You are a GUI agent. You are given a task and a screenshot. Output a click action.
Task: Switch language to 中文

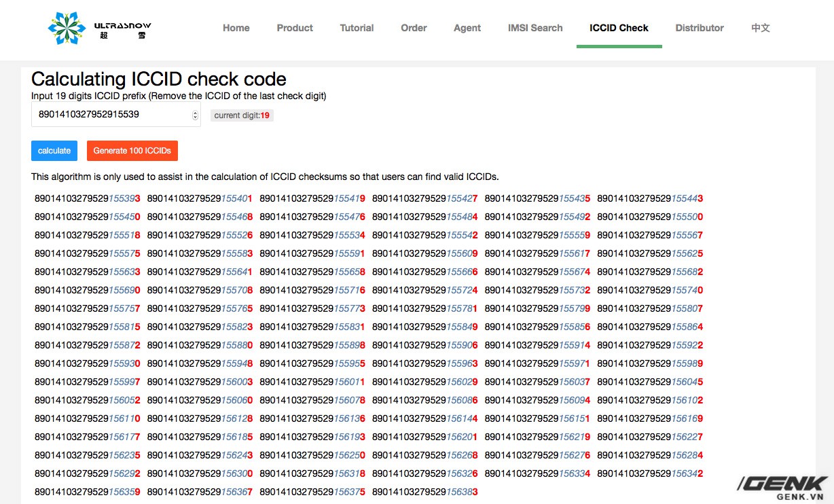click(x=761, y=28)
